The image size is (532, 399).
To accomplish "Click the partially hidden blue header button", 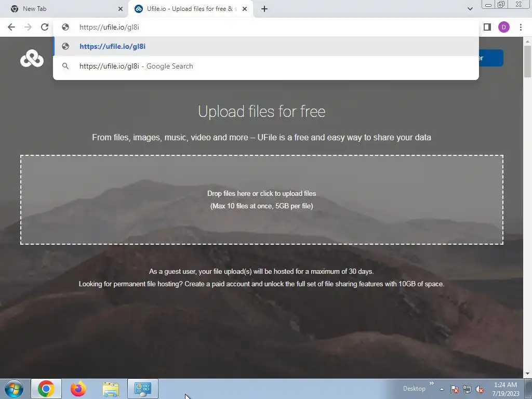I will (x=491, y=58).
